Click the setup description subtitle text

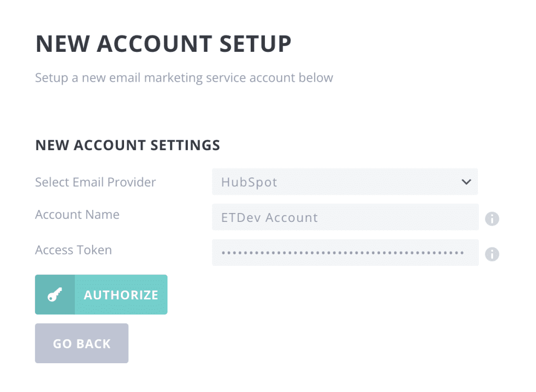[x=184, y=78]
